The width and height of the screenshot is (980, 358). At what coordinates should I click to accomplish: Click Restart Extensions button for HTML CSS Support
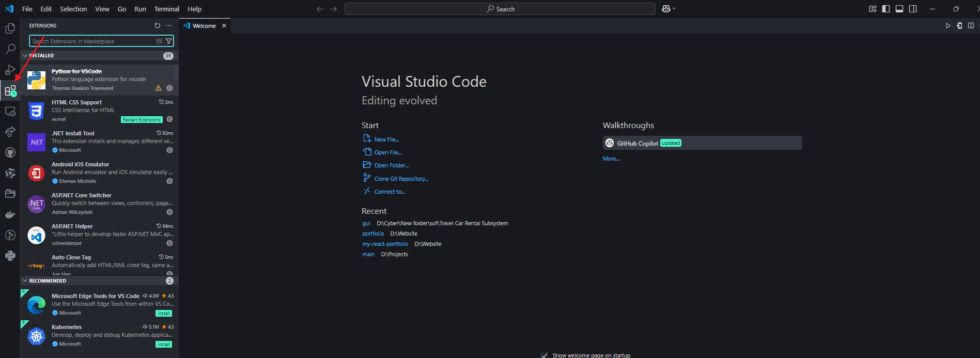coord(142,120)
